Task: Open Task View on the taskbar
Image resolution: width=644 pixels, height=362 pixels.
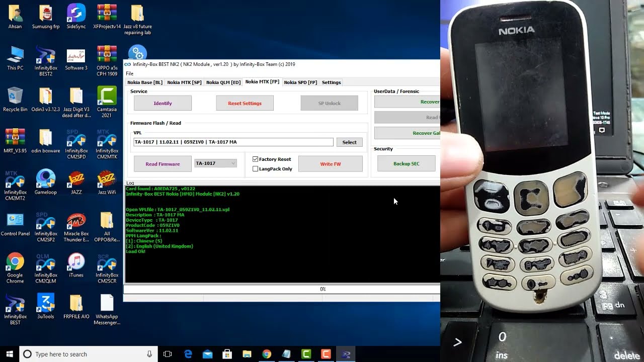Action: coord(168,354)
